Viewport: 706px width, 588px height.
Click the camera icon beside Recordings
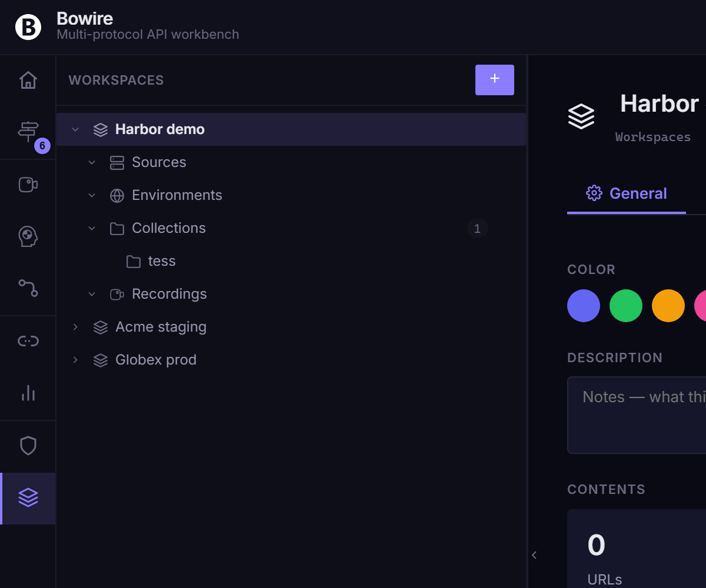point(117,294)
